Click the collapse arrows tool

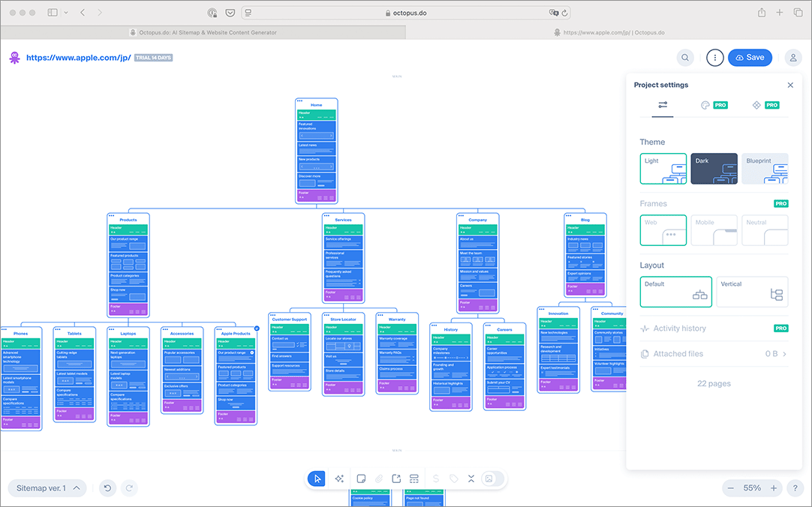471,478
